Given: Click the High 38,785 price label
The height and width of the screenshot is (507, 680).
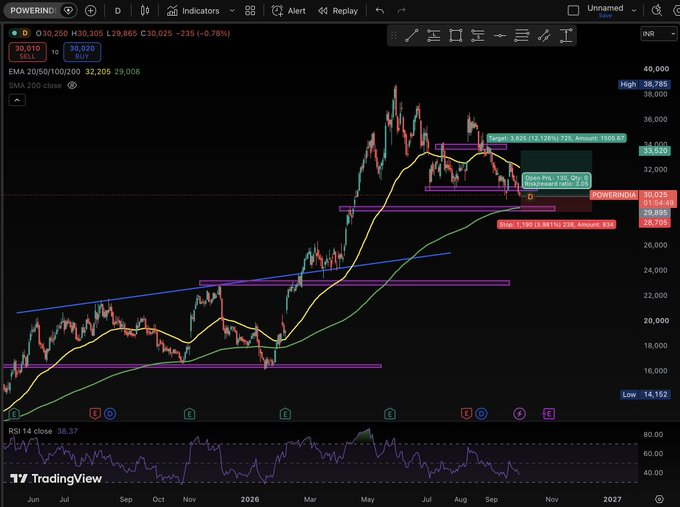Looking at the screenshot, I should (644, 84).
